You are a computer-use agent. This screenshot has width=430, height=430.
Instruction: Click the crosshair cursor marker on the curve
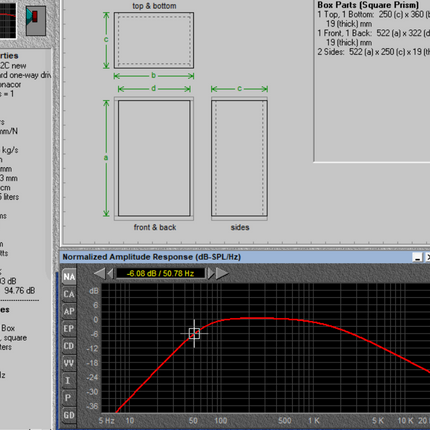[x=194, y=333]
